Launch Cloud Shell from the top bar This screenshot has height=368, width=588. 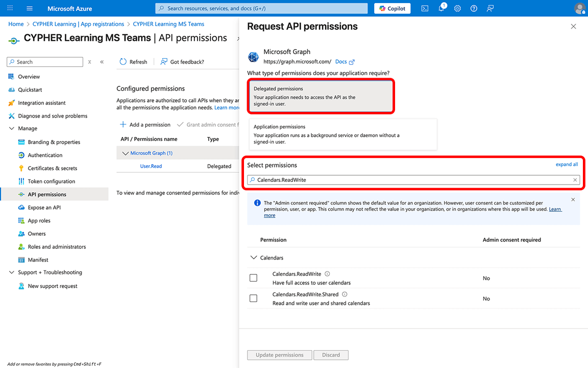425,8
